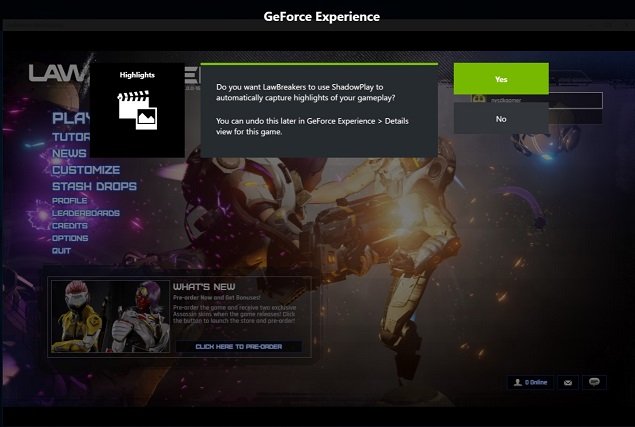Click the What's New assassin skins thumbnail
The width and height of the screenshot is (635, 427).
coord(110,316)
